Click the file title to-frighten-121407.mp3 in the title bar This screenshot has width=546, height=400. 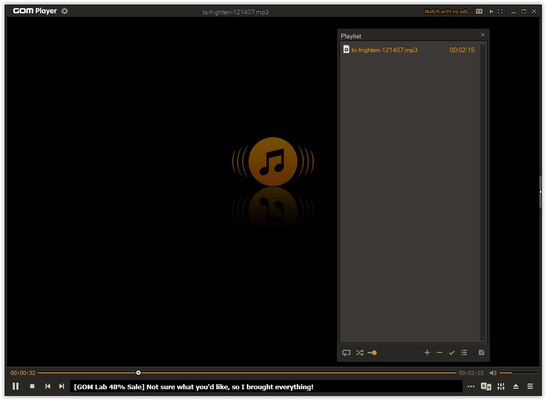pos(235,12)
